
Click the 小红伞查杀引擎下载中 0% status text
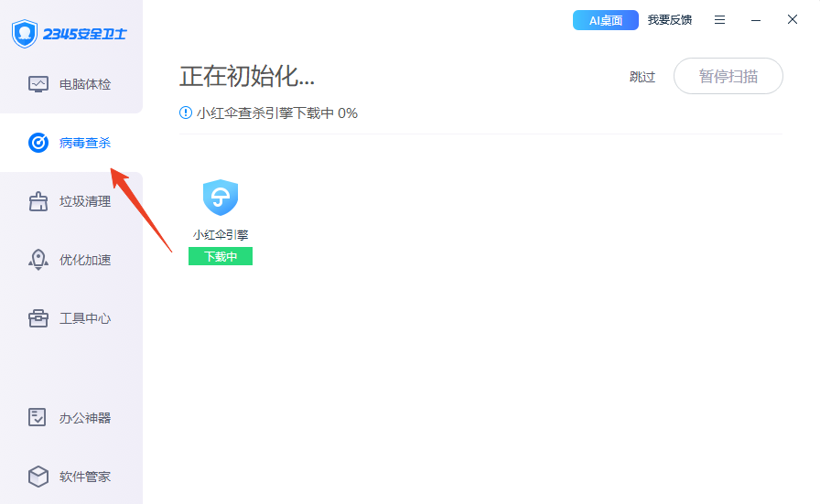pos(277,113)
